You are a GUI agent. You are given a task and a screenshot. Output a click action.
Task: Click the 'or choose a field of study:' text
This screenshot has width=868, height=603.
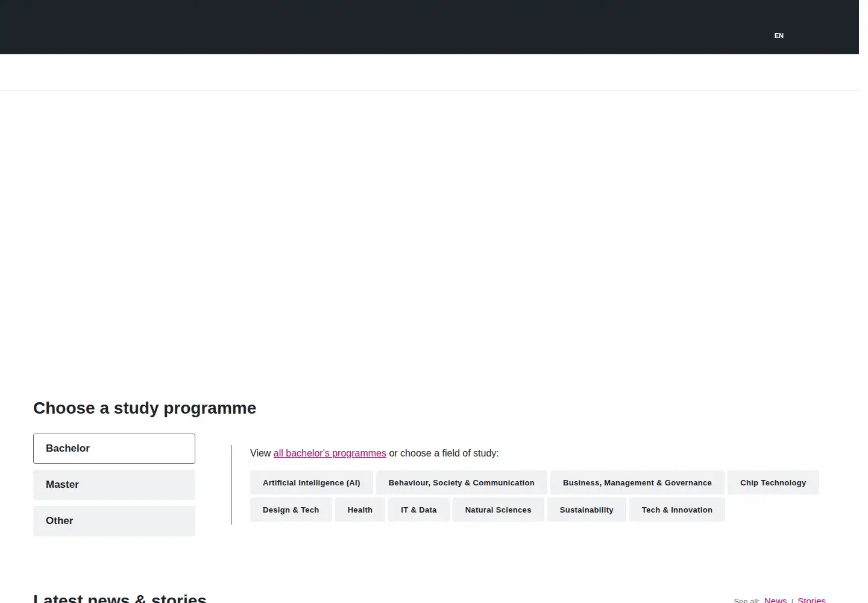pyautogui.click(x=444, y=453)
